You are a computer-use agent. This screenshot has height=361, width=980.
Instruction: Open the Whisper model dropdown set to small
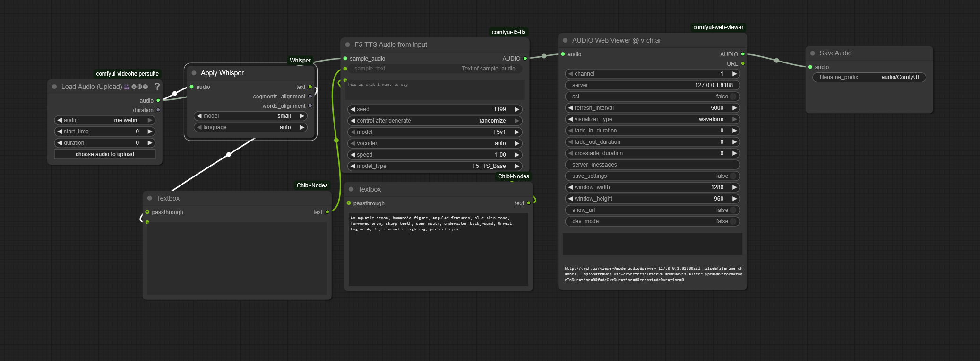tap(250, 116)
